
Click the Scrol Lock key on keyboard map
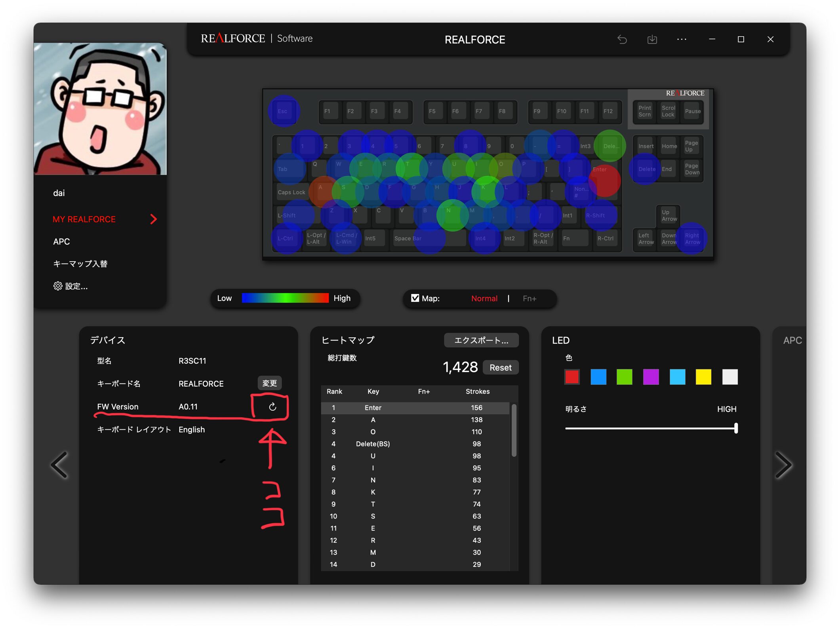(669, 111)
